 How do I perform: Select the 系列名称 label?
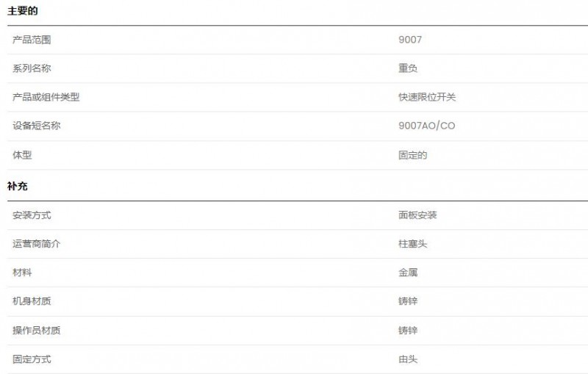coord(32,68)
